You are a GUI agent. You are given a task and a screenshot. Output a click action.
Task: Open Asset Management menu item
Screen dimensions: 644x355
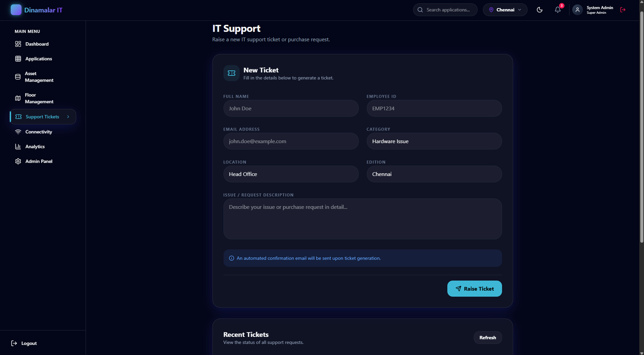coord(43,77)
